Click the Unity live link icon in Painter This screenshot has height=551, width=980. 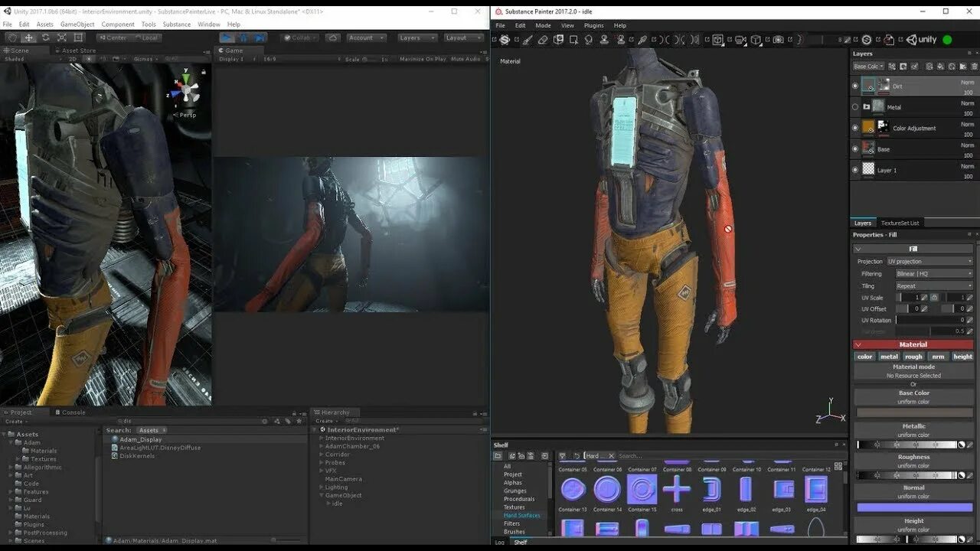(922, 40)
